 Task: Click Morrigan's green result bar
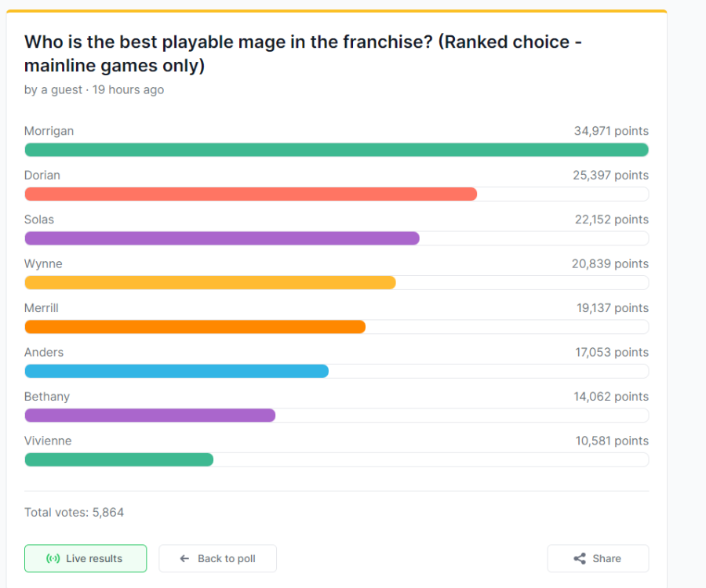click(x=336, y=150)
